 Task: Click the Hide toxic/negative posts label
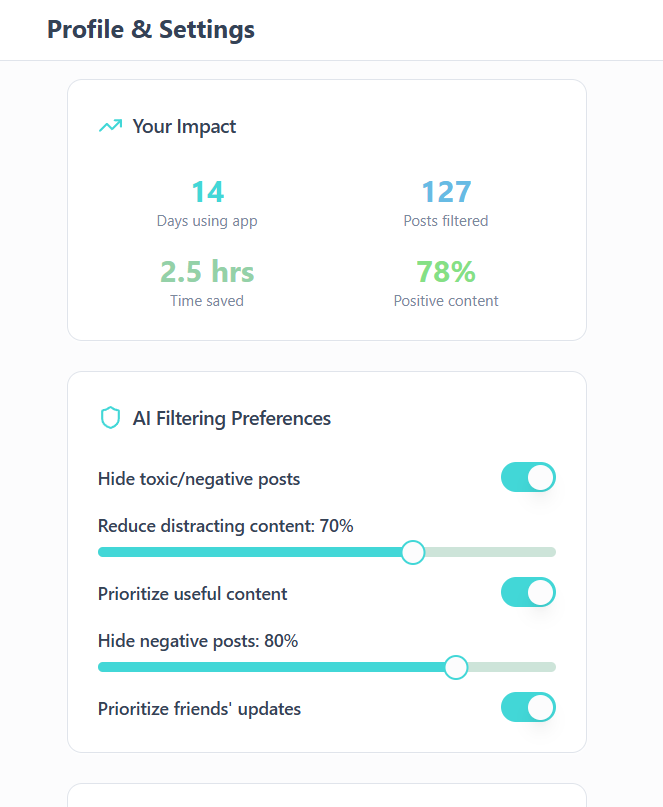pos(199,479)
